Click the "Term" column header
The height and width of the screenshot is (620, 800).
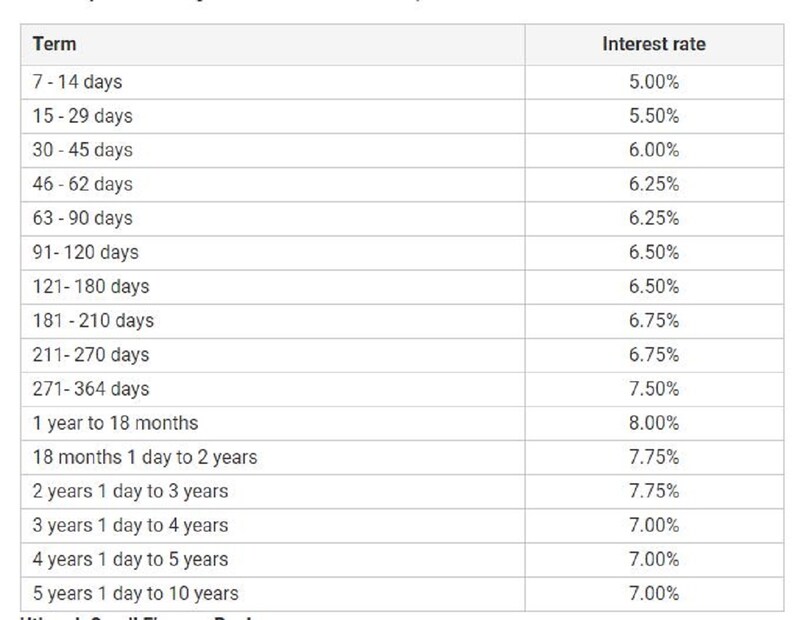click(54, 44)
